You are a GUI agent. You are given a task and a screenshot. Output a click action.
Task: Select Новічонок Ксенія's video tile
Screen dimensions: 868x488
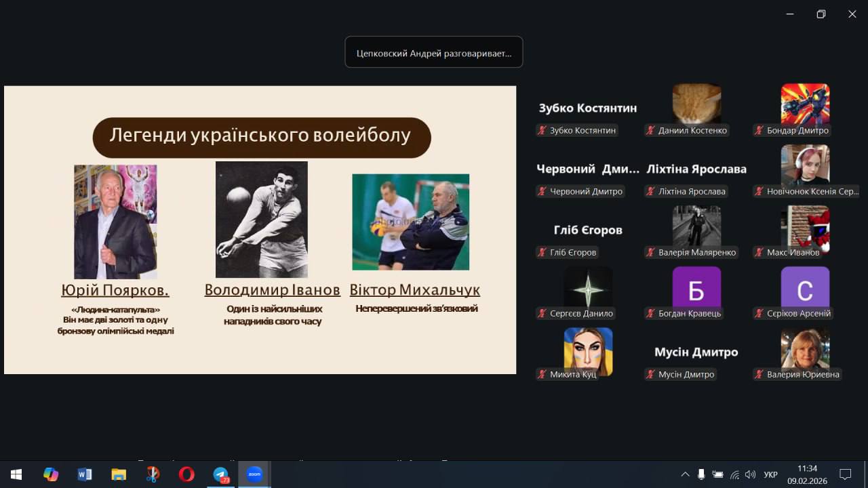pos(805,165)
